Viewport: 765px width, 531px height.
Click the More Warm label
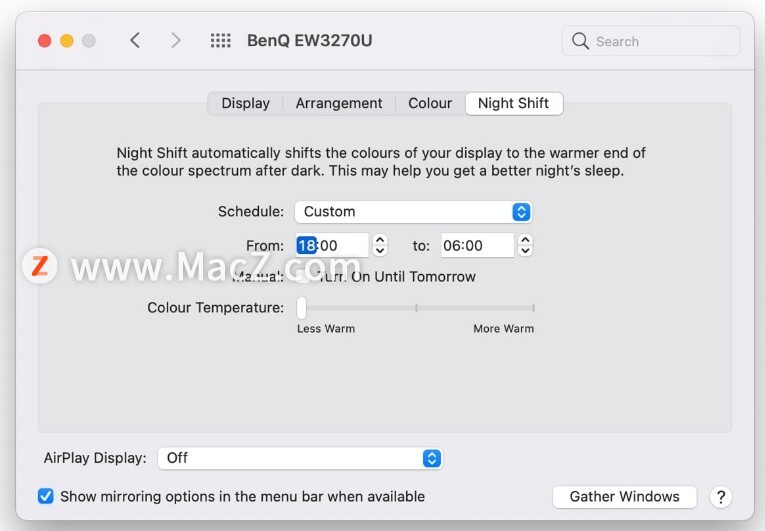click(503, 329)
